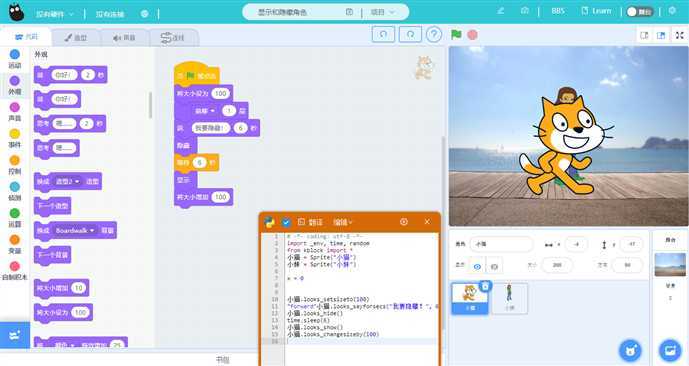Image resolution: width=689 pixels, height=366 pixels.
Task: Click the sprite size field showing 200
Action: coord(557,265)
